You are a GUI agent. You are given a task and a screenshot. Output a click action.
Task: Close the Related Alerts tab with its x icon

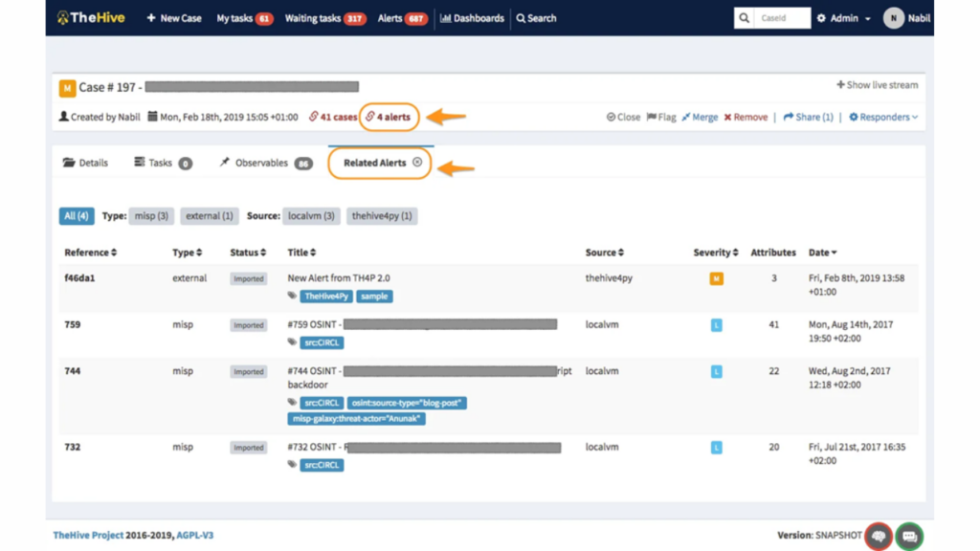(x=417, y=163)
